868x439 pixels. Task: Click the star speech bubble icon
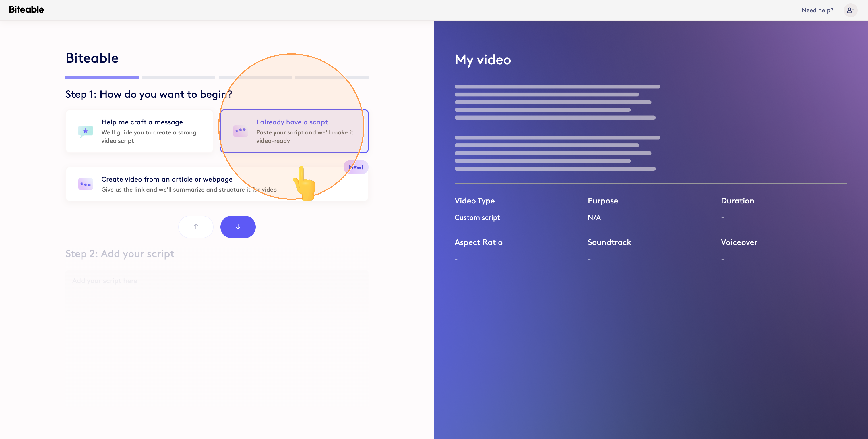pyautogui.click(x=86, y=131)
